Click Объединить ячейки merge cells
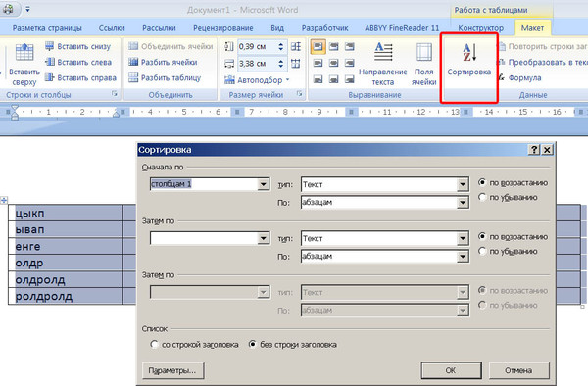 (x=171, y=46)
